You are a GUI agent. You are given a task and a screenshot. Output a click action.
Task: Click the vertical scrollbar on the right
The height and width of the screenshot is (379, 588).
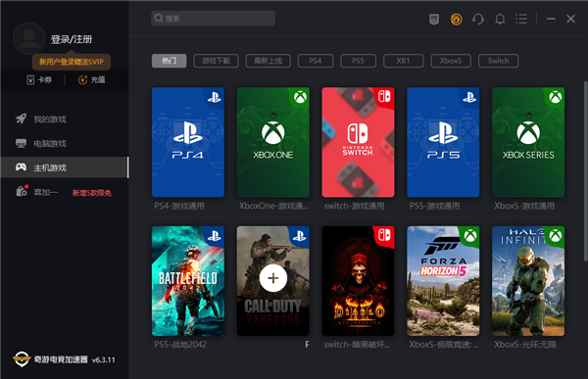tap(585, 171)
